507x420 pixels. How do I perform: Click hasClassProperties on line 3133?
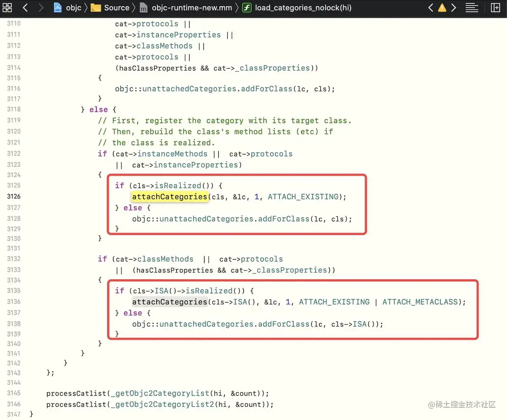[x=175, y=270]
